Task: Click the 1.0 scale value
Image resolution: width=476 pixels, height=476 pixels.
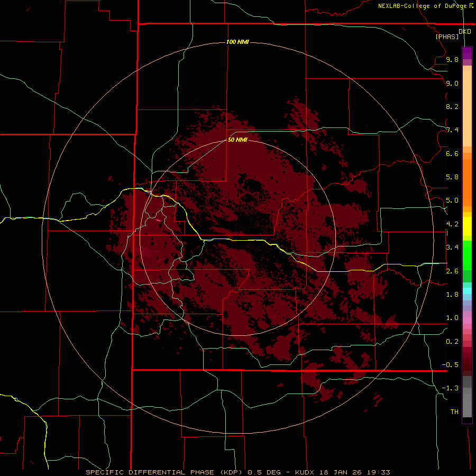Action: point(452,318)
